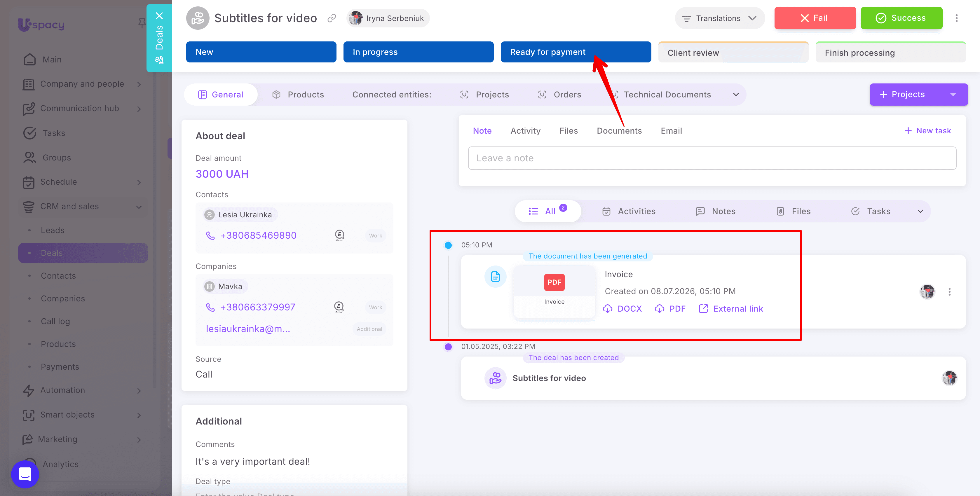Open the Analytics sidebar item
980x496 pixels.
point(60,464)
